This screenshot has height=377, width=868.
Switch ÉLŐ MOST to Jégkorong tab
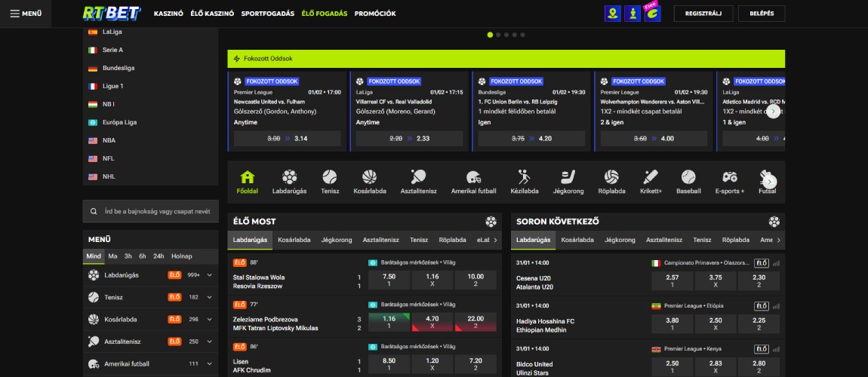click(x=337, y=241)
